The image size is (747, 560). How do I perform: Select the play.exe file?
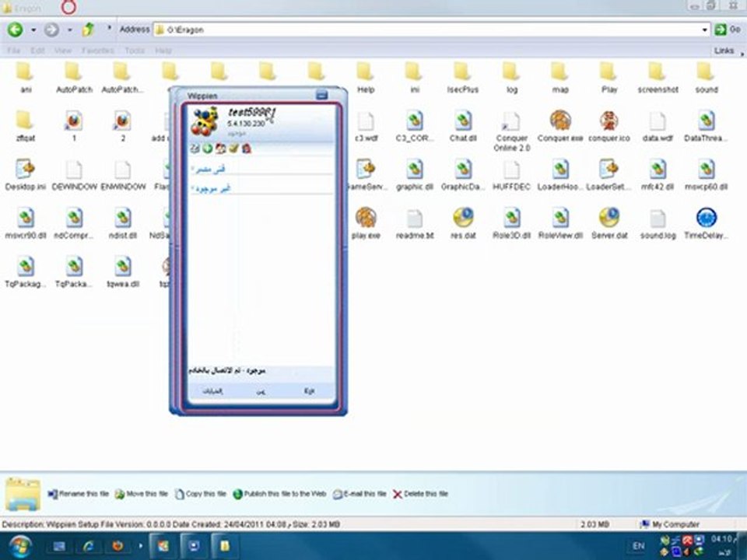[x=366, y=223]
